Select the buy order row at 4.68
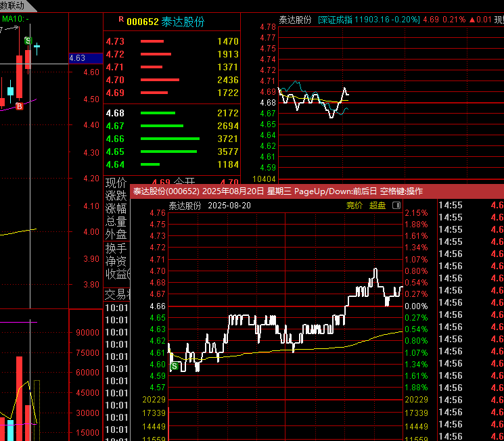 pyautogui.click(x=172, y=113)
